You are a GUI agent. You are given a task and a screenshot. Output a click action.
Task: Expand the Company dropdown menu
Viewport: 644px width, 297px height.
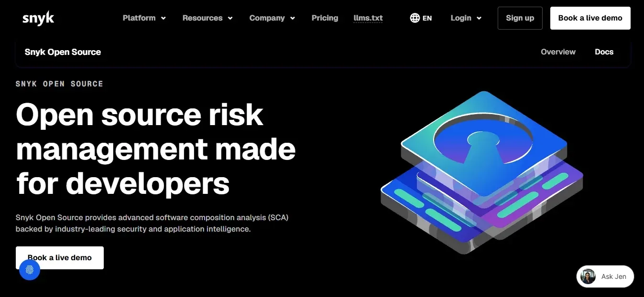273,18
